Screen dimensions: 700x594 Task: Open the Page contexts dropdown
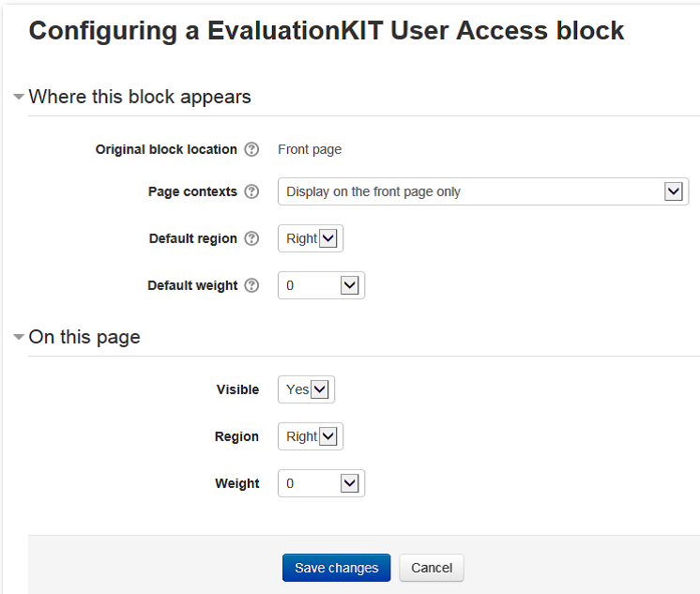click(483, 191)
